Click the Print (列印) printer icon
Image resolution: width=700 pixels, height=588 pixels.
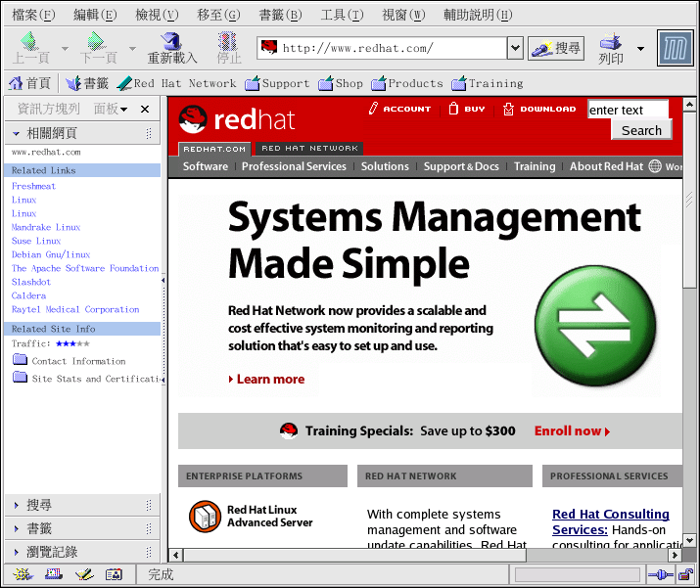pos(611,41)
